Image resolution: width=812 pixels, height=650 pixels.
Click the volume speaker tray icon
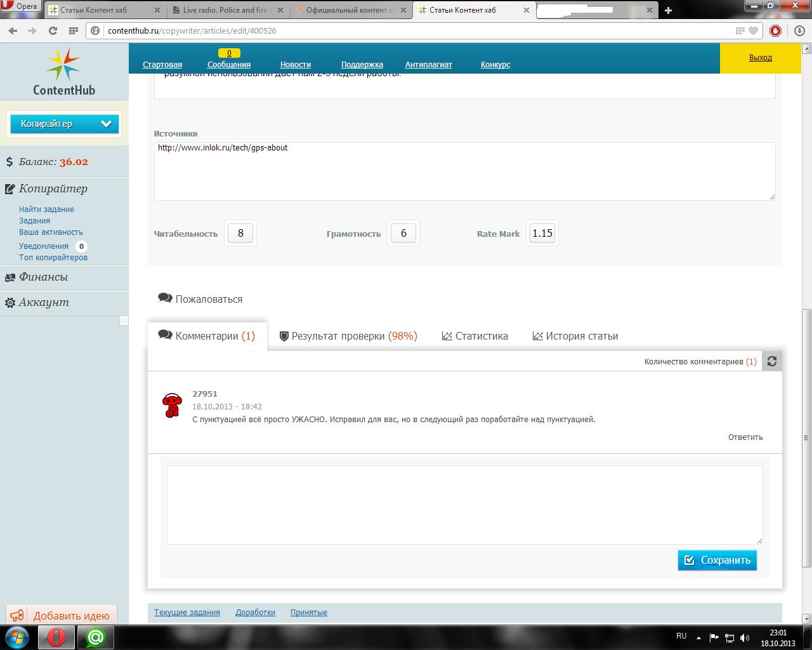(745, 637)
